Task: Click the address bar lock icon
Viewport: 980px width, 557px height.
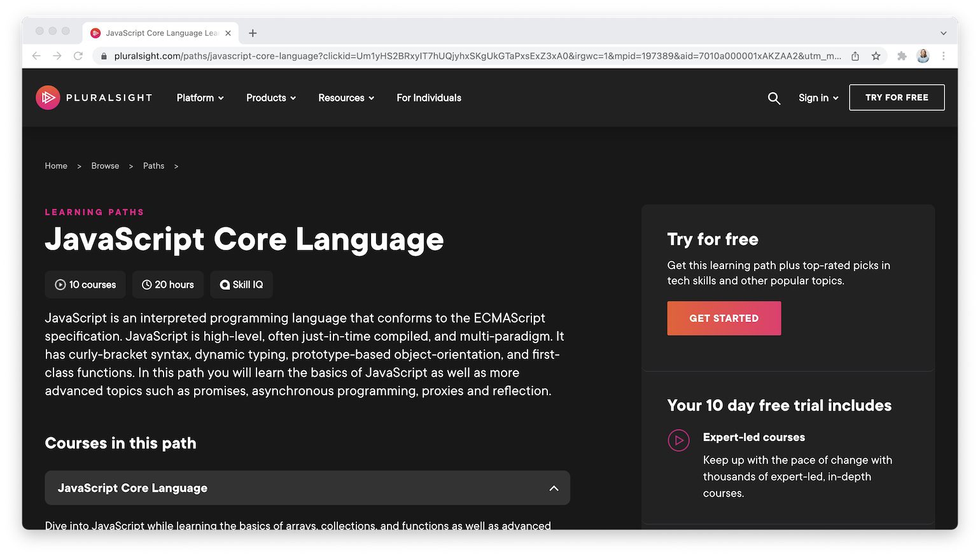Action: pyautogui.click(x=104, y=56)
